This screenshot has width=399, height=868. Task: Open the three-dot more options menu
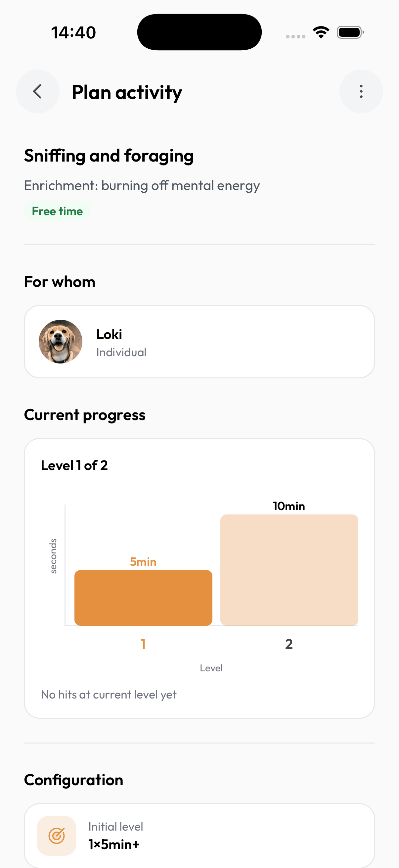pyautogui.click(x=361, y=91)
